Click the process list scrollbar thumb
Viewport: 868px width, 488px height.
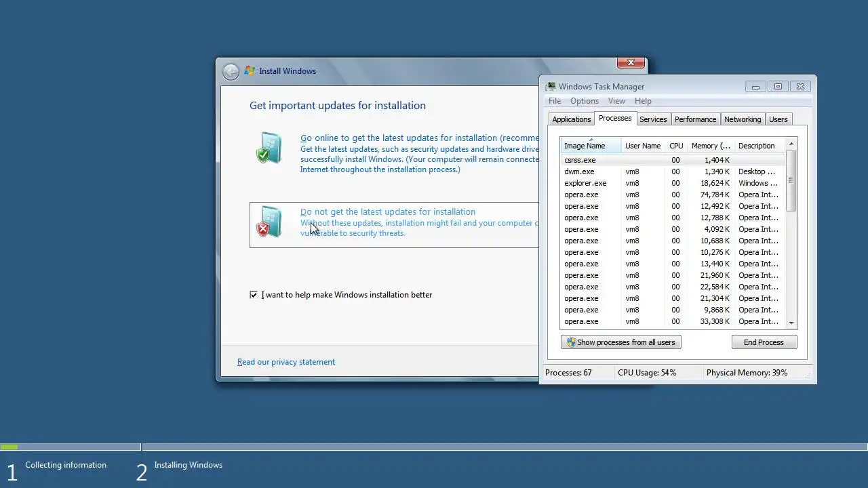[791, 180]
